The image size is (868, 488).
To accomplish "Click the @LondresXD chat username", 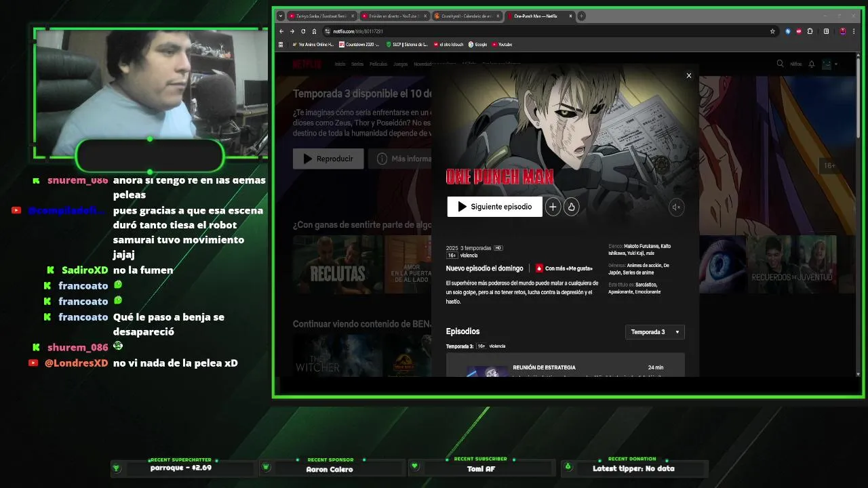I will pos(76,363).
